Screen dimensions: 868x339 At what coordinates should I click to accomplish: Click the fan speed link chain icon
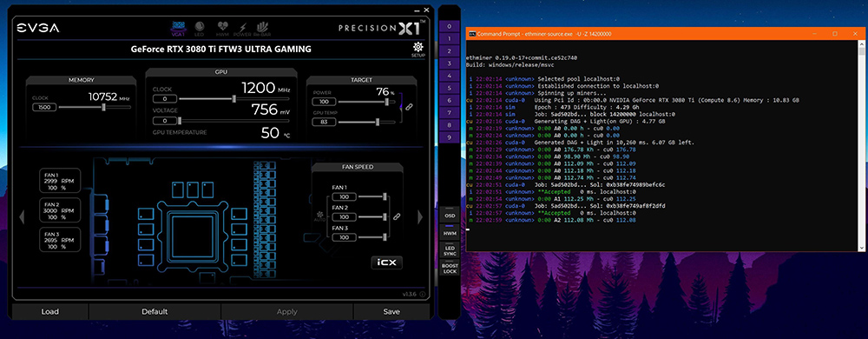[x=396, y=216]
